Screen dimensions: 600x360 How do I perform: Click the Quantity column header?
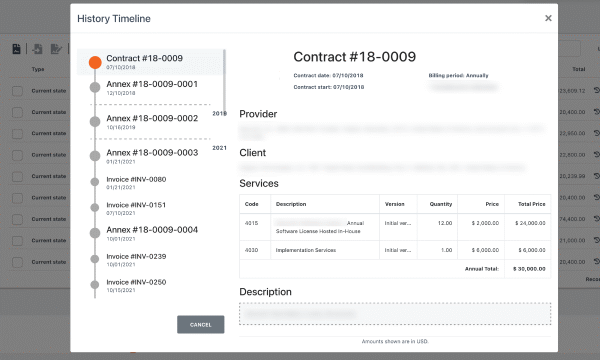(x=440, y=204)
